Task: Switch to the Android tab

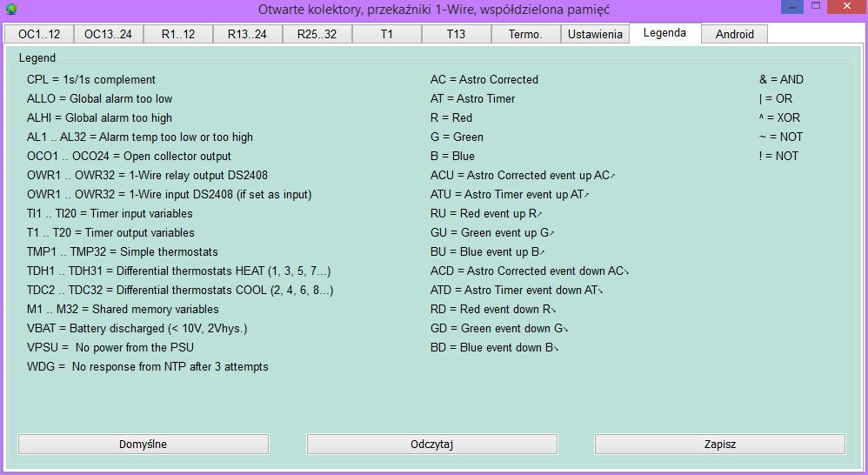Action: click(x=734, y=34)
